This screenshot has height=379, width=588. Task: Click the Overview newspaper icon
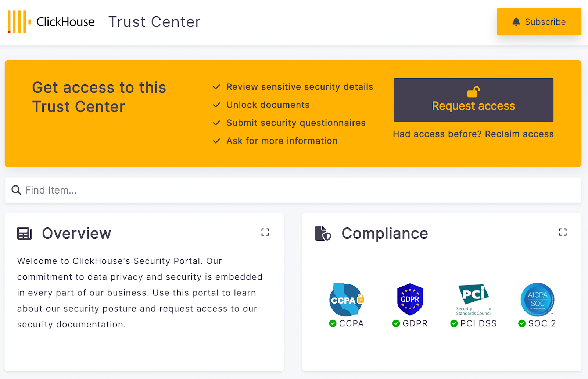(25, 234)
